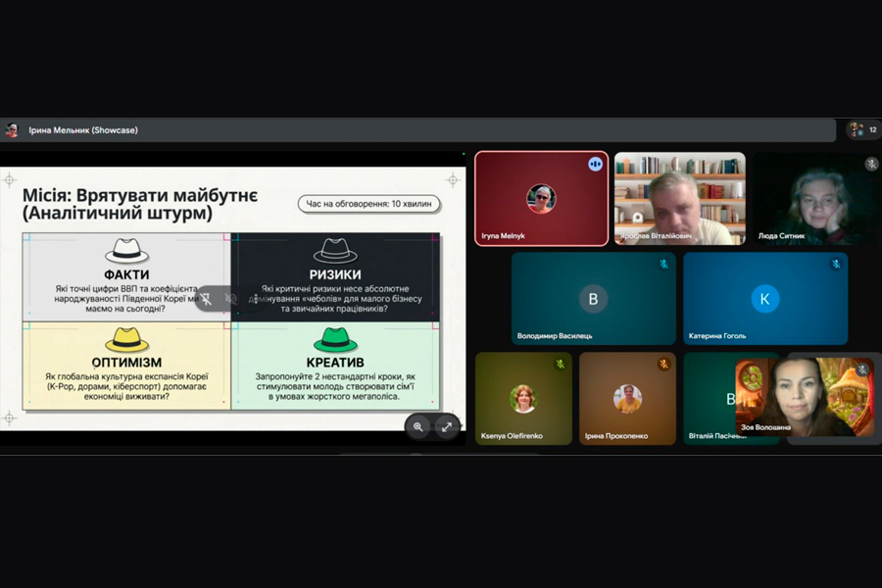Unpin the shared presentation tile
The width and height of the screenshot is (882, 588).
point(207,299)
